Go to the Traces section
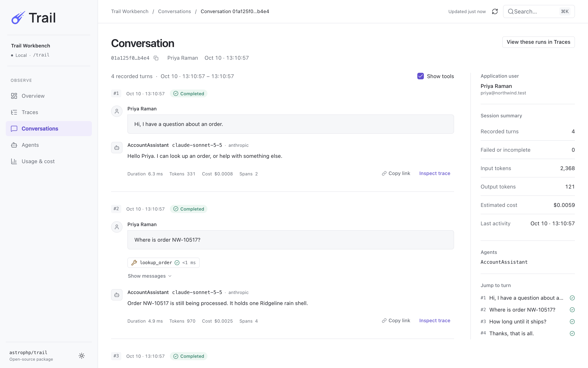Image resolution: width=588 pixels, height=368 pixels. [x=49, y=112]
